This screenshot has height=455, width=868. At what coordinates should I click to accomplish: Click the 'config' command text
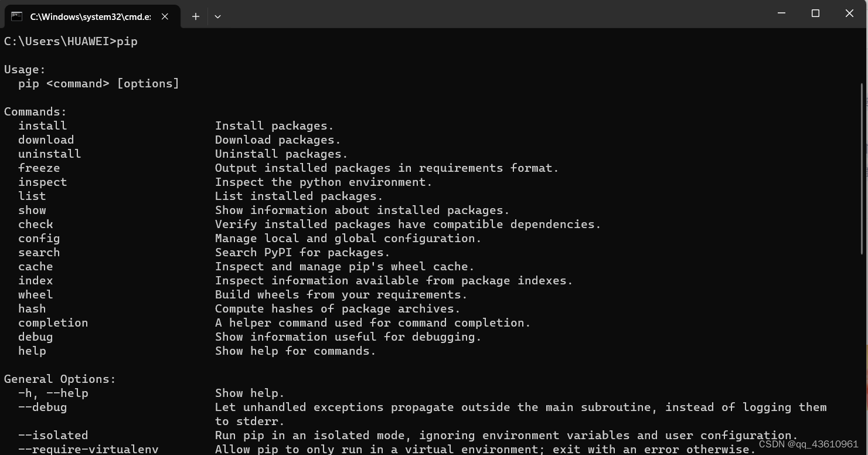(39, 238)
